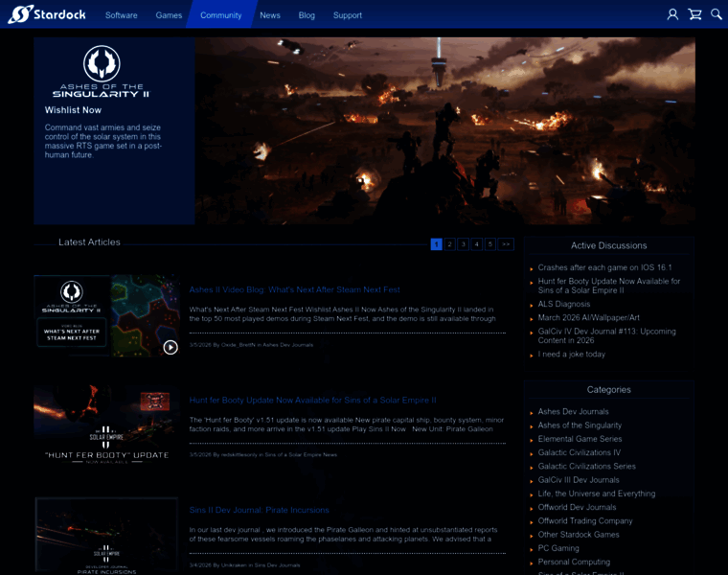Open the Other Stardock Games category
Viewport: 728px width, 575px height.
pyautogui.click(x=578, y=535)
